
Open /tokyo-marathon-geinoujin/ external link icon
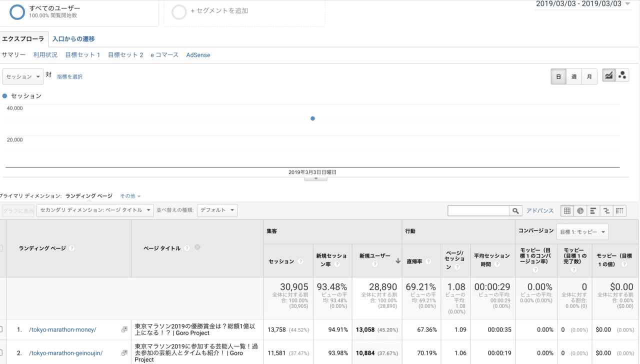coord(124,353)
